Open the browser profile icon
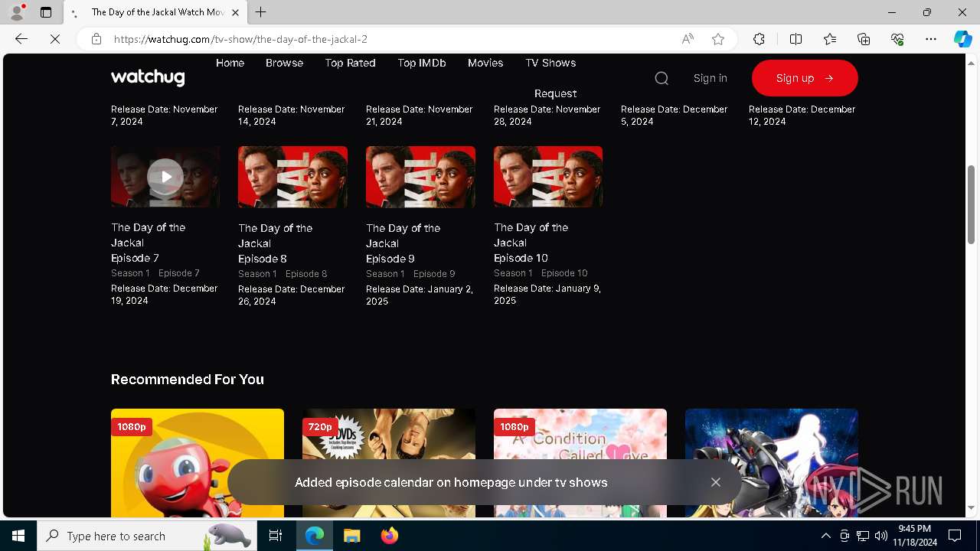The width and height of the screenshot is (980, 551). tap(17, 12)
